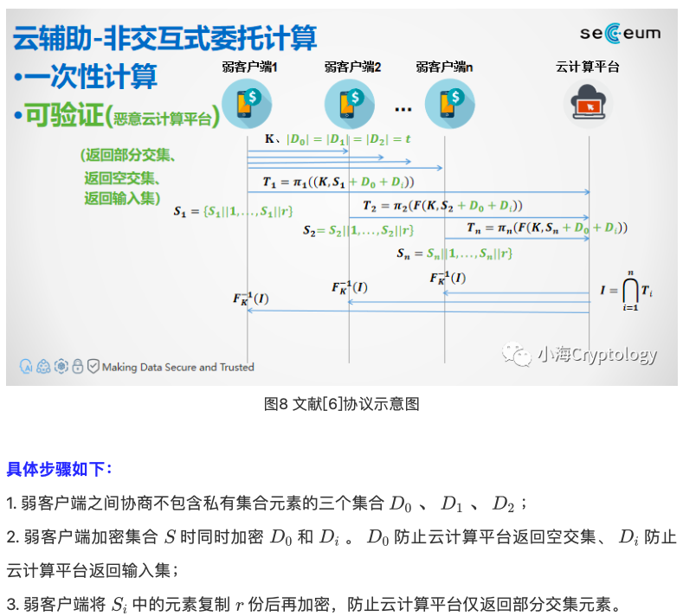Image resolution: width=683 pixels, height=616 pixels.
Task: Click step 3 text starting 弱客户端将
Action: (x=313, y=604)
